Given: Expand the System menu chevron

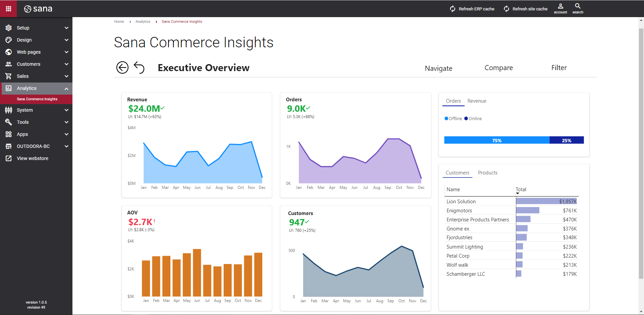Looking at the screenshot, I should coord(66,110).
